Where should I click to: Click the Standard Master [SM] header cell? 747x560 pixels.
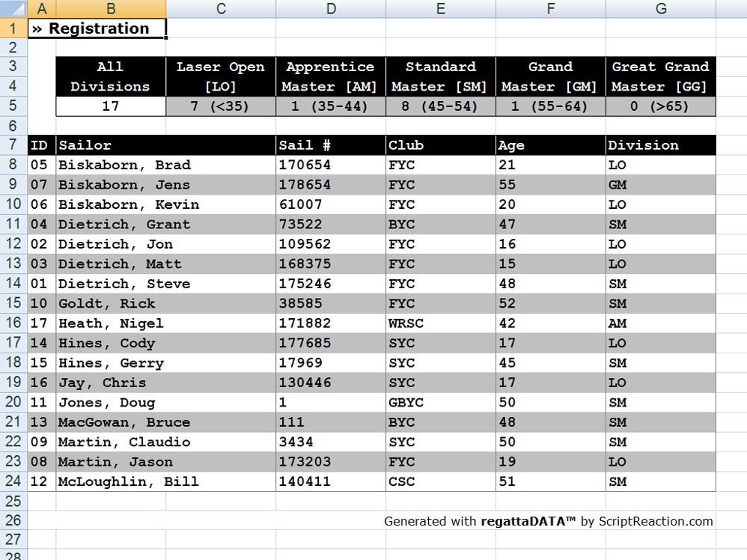(441, 76)
